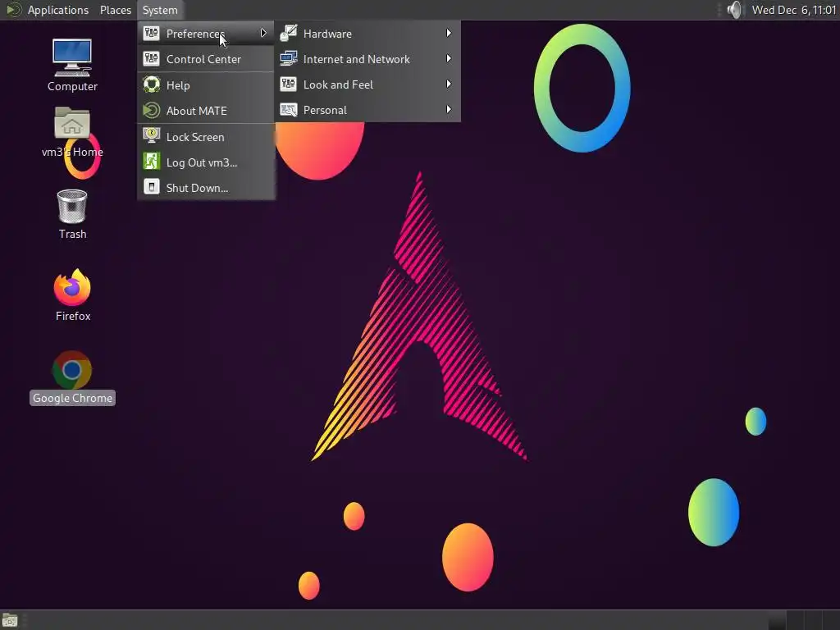Click the Look and Feel icon
The image size is (840, 630).
click(289, 84)
